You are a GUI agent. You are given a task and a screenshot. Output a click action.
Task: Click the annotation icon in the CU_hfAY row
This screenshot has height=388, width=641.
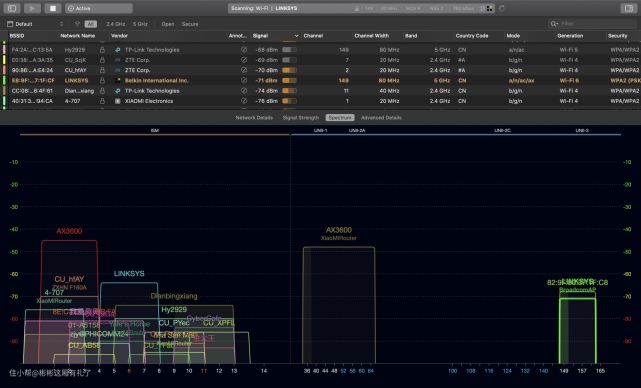(x=244, y=70)
